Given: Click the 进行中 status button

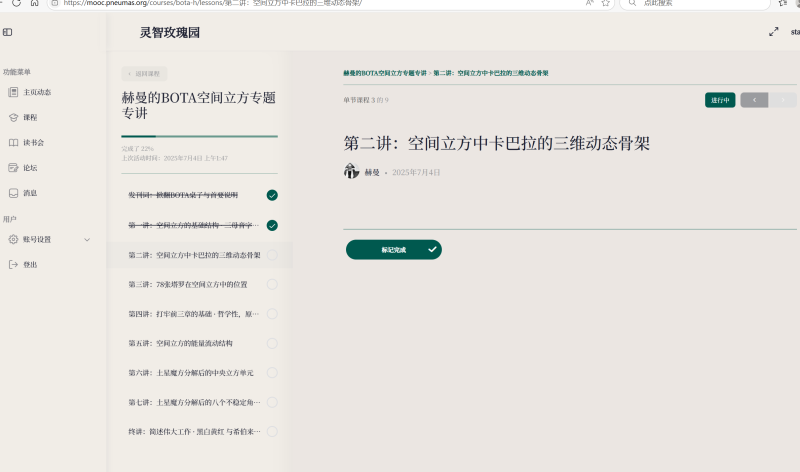Looking at the screenshot, I should pyautogui.click(x=720, y=100).
